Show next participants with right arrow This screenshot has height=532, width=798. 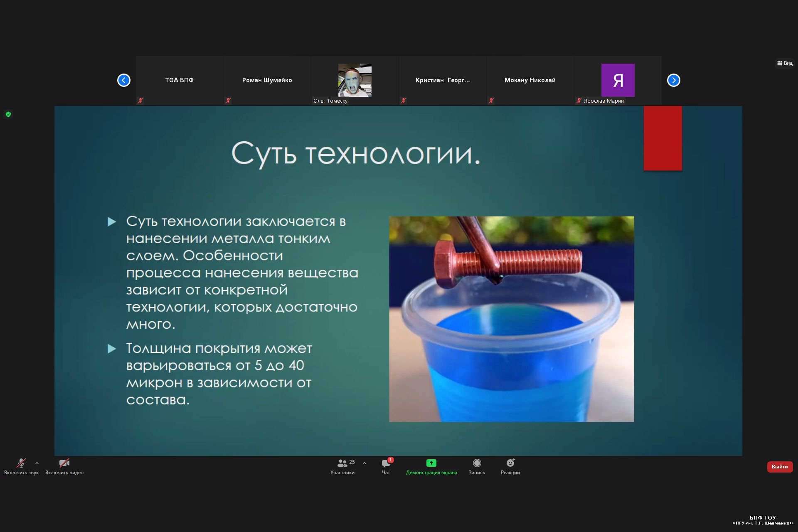(674, 80)
